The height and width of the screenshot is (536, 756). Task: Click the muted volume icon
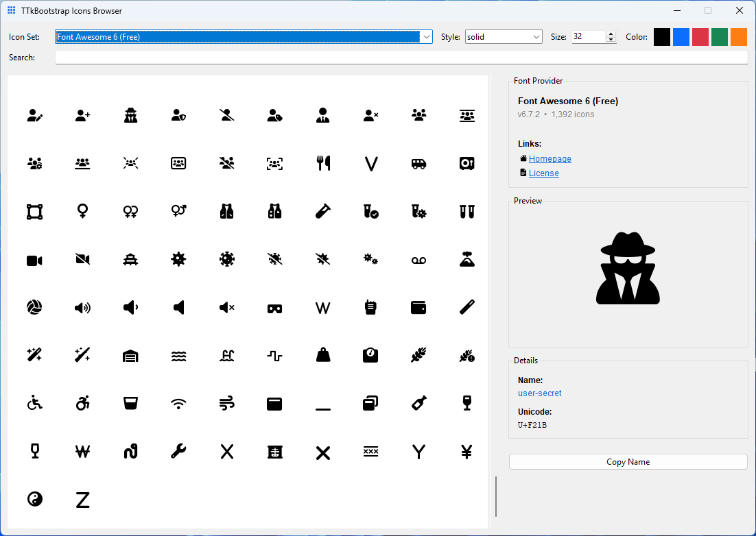226,307
